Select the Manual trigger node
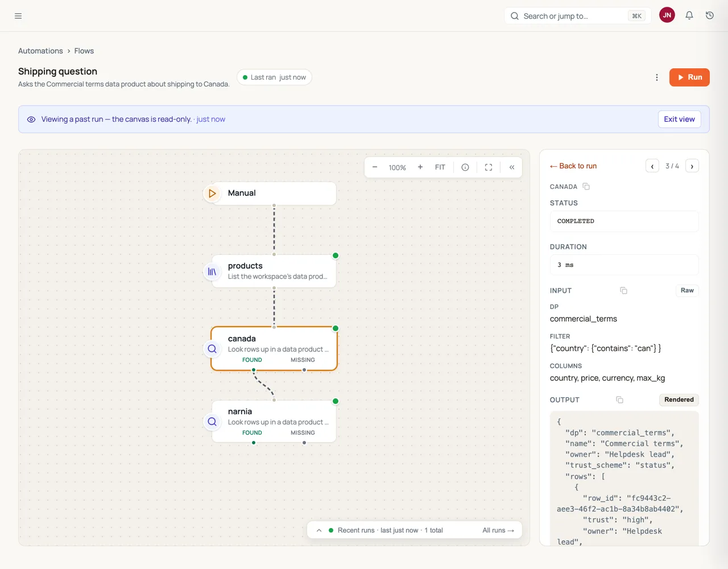 (x=274, y=193)
